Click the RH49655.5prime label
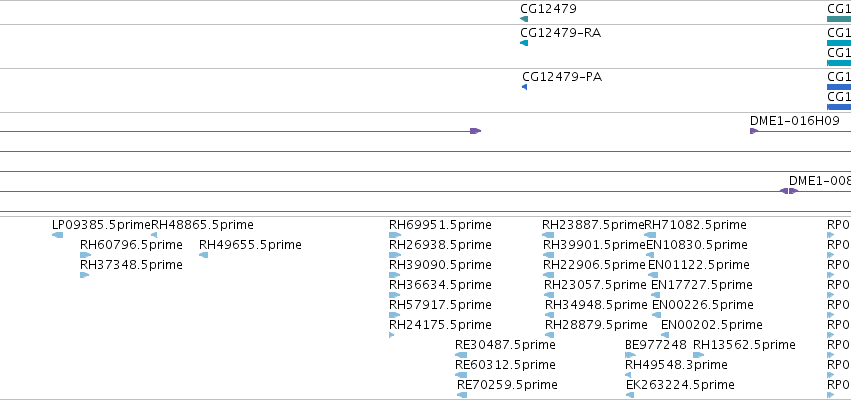Screen dimensions: 851x400 pos(250,245)
